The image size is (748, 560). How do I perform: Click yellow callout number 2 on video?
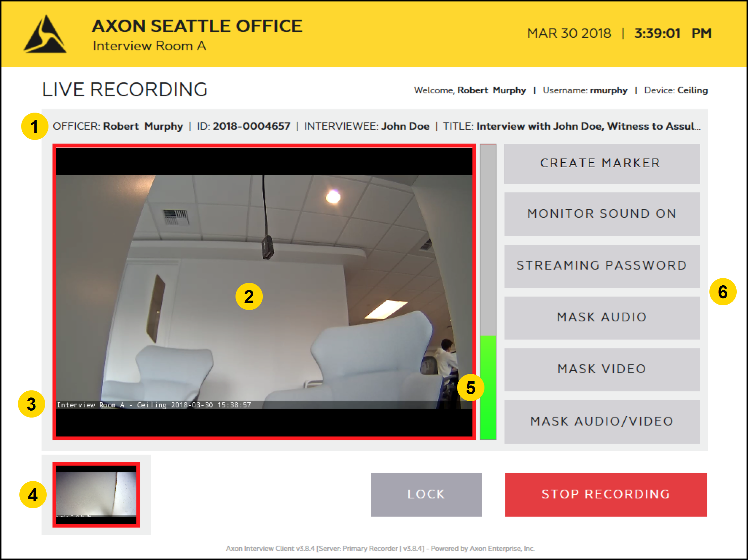point(249,297)
